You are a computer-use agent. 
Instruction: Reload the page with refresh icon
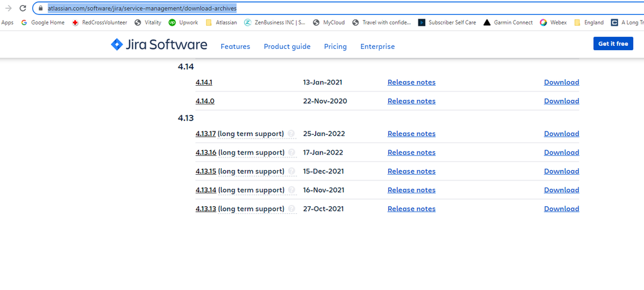[x=23, y=8]
